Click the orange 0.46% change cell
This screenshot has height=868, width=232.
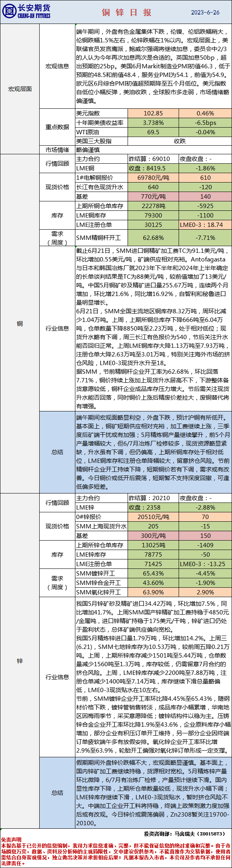(x=205, y=113)
